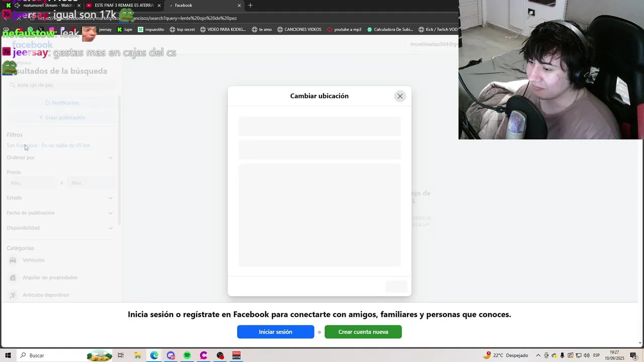Close the Cambiar ubicación dialog
The width and height of the screenshot is (644, 362).
point(400,96)
